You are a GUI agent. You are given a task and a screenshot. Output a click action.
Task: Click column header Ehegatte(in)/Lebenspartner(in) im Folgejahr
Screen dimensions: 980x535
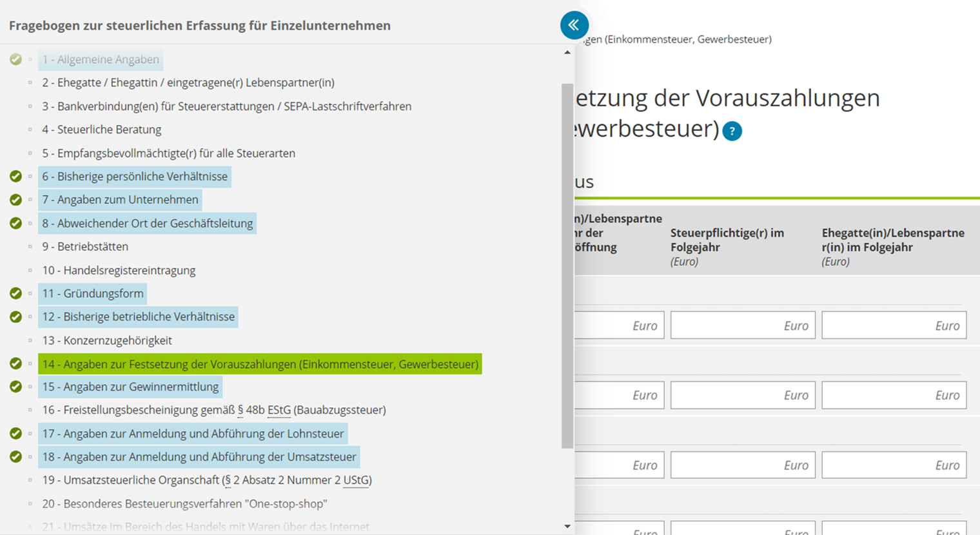tap(893, 240)
